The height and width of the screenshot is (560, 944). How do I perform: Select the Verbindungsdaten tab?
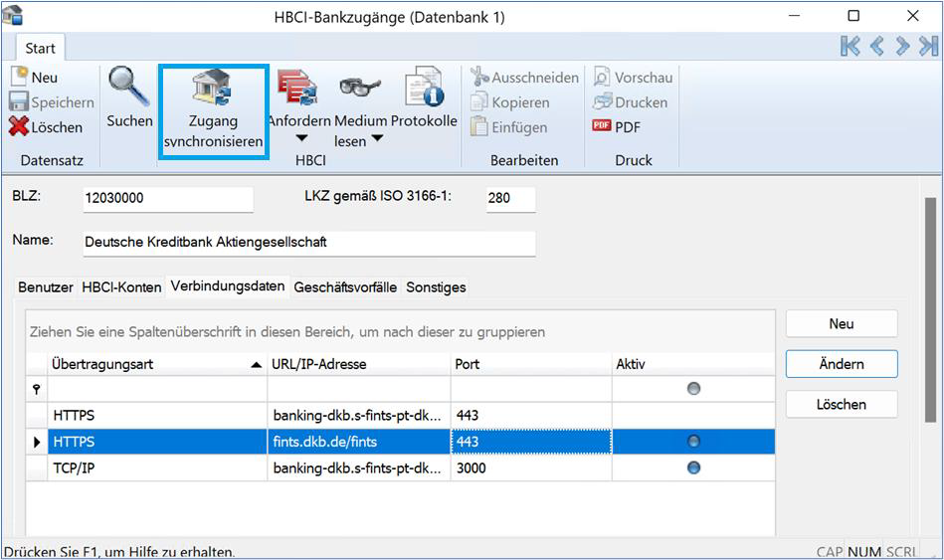(228, 286)
